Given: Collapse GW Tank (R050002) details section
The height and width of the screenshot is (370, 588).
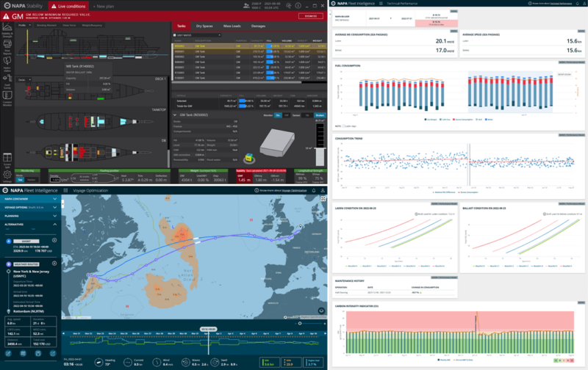Looking at the screenshot, I should pyautogui.click(x=175, y=115).
